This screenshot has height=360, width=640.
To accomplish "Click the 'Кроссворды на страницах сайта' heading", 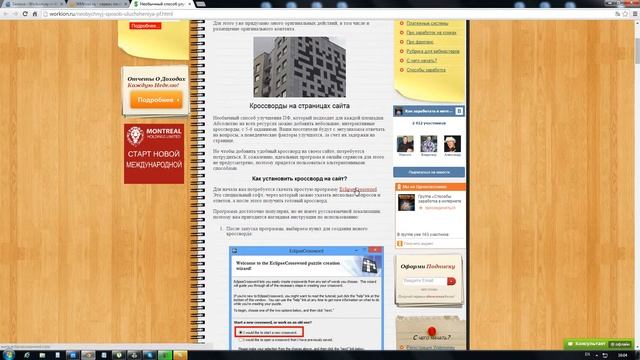I will (x=299, y=106).
